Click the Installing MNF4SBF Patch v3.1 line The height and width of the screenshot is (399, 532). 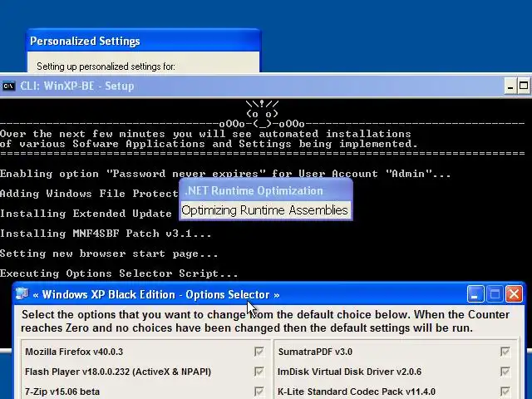click(106, 234)
